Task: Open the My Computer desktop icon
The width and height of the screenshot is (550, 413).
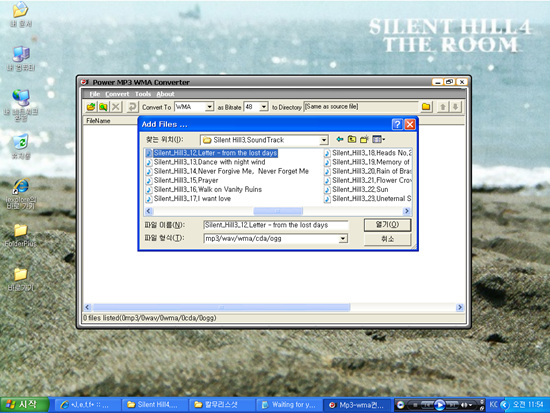Action: coord(21,59)
